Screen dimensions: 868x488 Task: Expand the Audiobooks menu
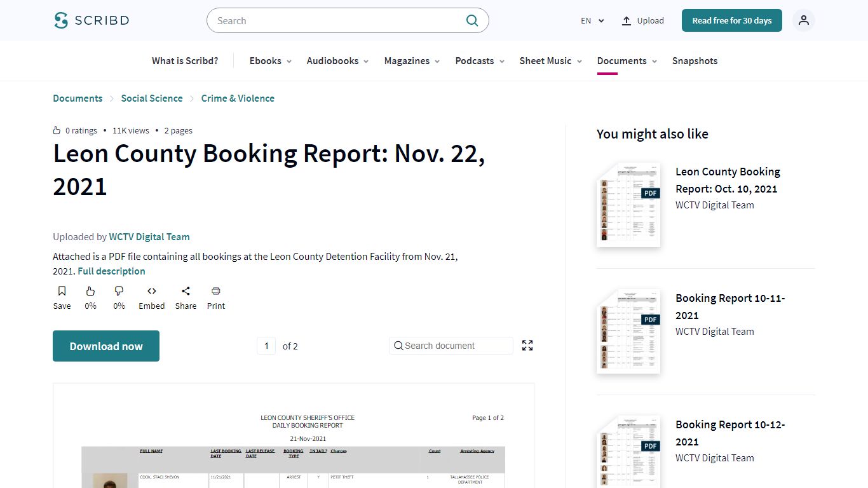338,61
